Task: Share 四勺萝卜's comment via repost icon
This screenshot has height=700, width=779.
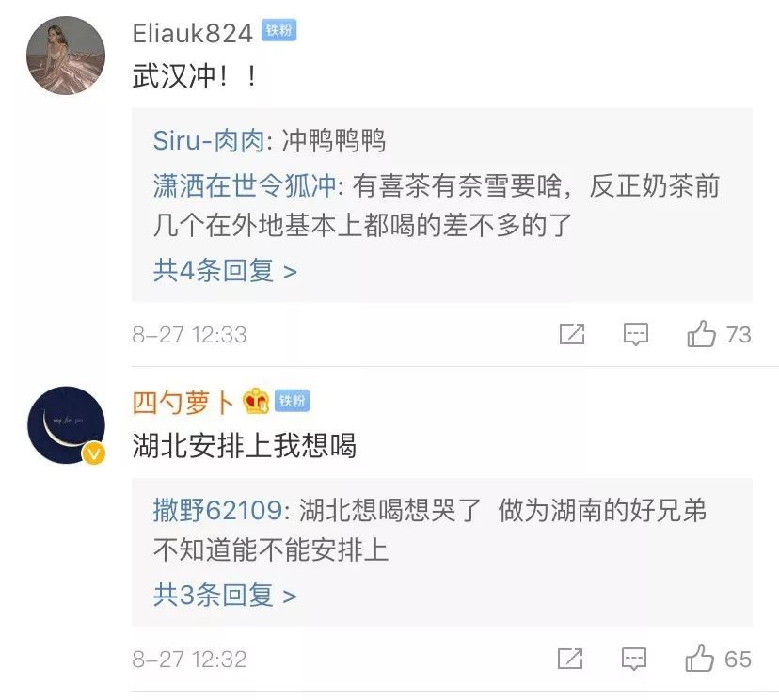Action: [571, 659]
